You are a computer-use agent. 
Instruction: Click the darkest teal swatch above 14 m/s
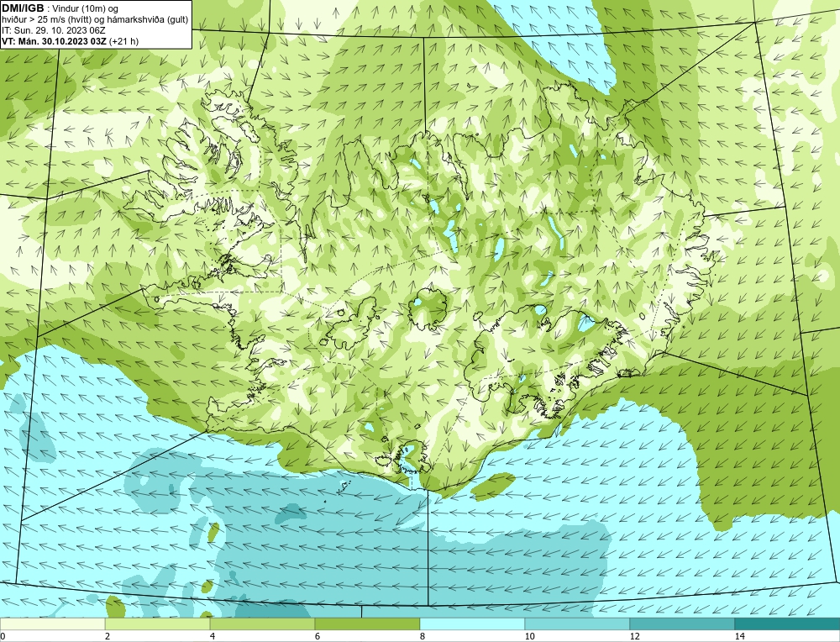click(788, 624)
